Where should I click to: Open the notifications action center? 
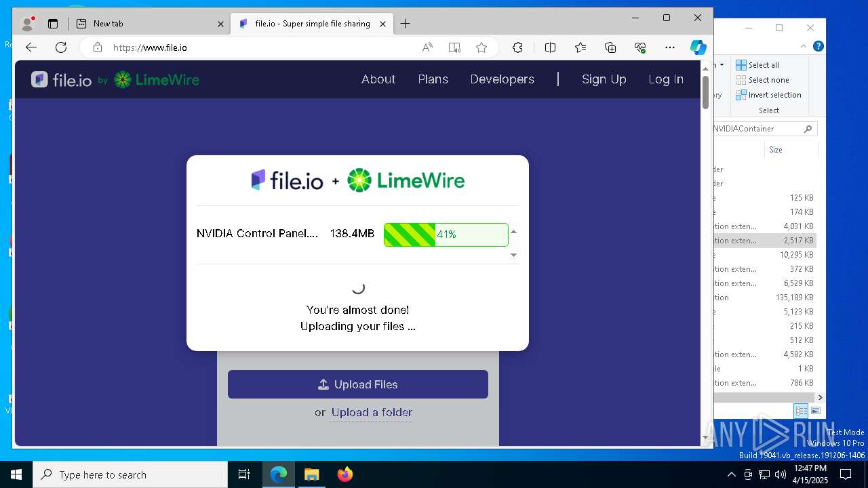point(846,474)
